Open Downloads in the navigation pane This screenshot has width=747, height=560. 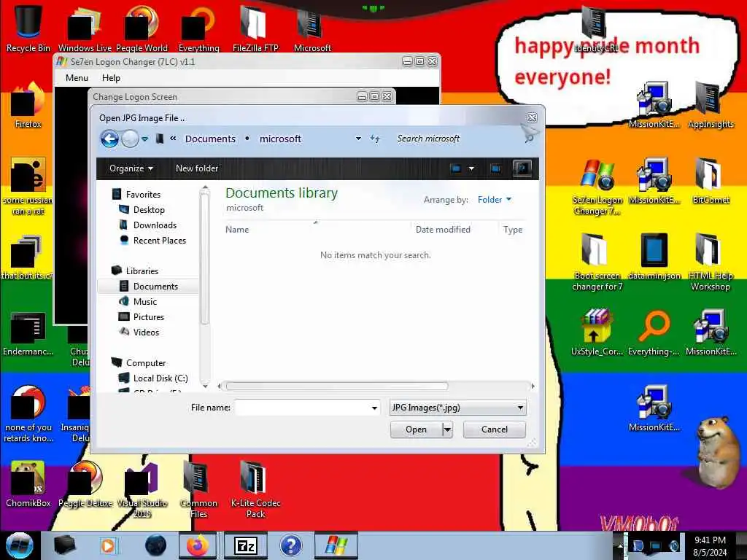(155, 225)
